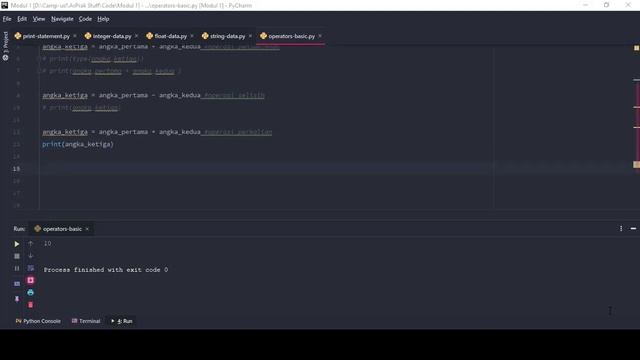Click line number 15 in the gutter

coord(16,169)
